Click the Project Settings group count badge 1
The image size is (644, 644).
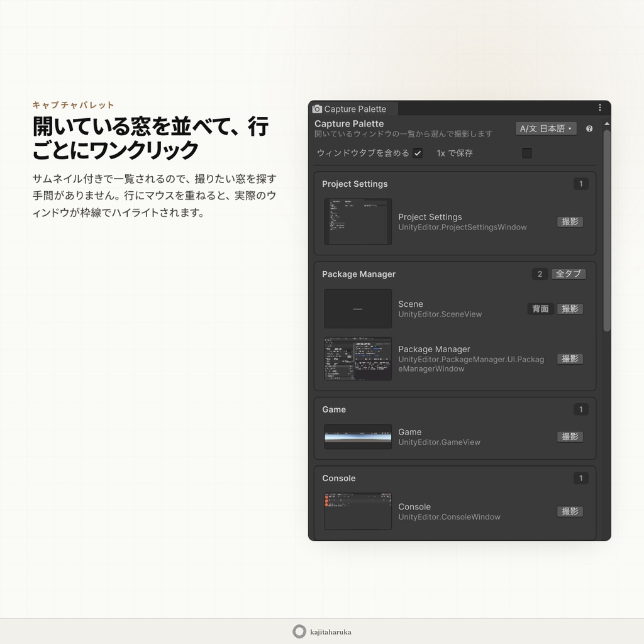point(580,184)
